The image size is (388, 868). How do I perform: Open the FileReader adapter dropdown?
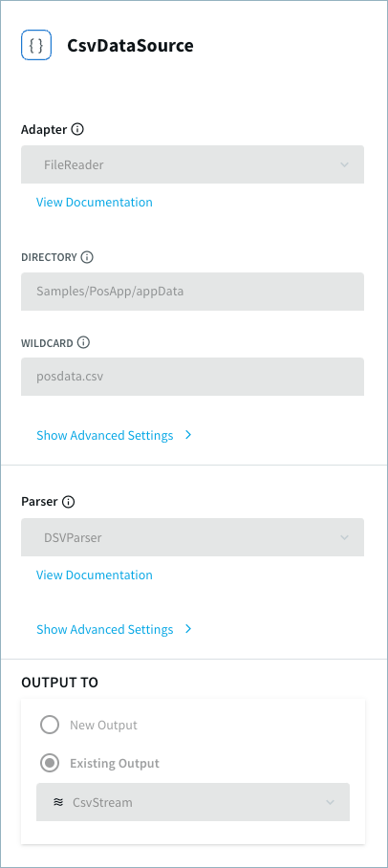193,164
